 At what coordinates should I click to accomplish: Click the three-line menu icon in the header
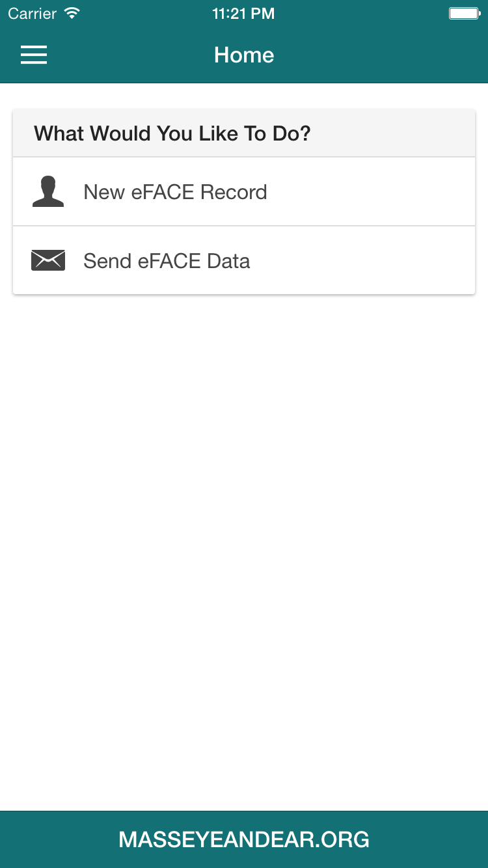pyautogui.click(x=34, y=55)
